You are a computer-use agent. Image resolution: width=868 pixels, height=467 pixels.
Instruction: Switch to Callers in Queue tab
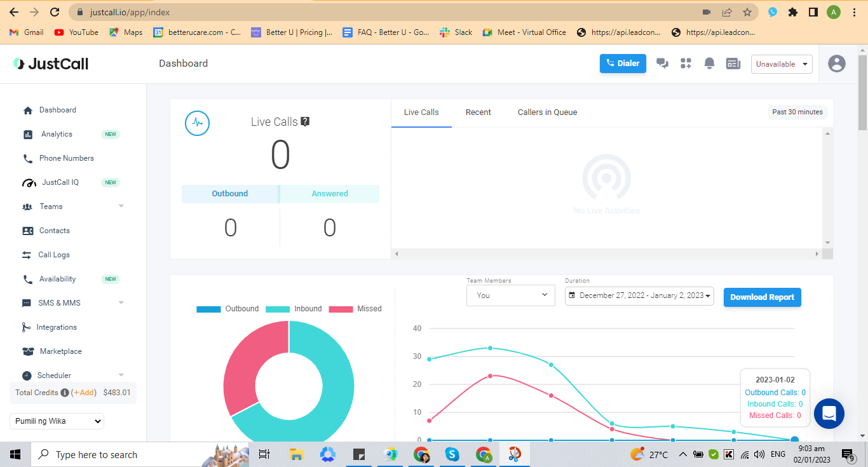pyautogui.click(x=548, y=112)
